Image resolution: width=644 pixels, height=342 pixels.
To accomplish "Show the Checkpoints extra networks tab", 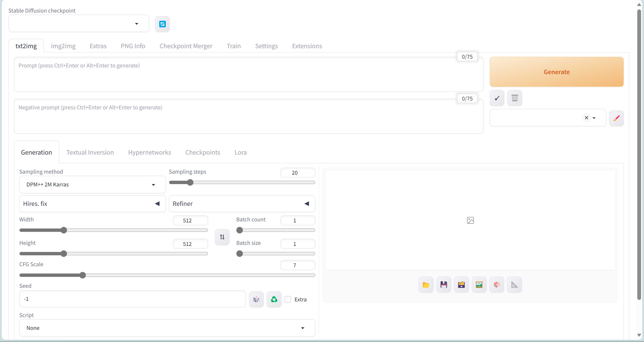I will [203, 152].
